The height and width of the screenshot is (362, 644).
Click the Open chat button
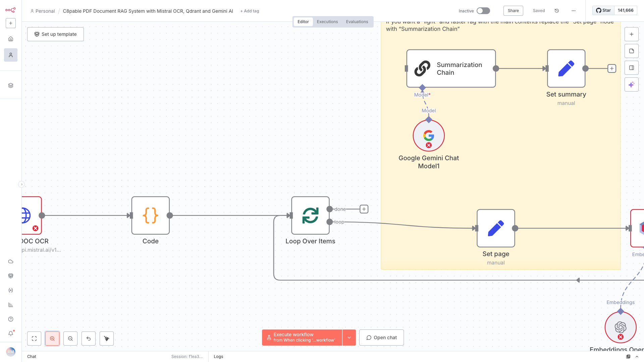[x=381, y=338]
